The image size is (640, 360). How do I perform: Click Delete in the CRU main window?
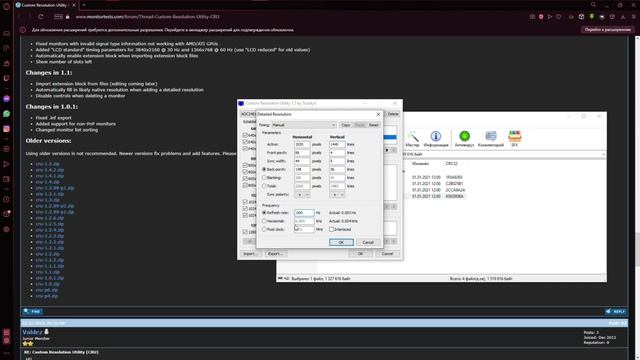point(393,114)
